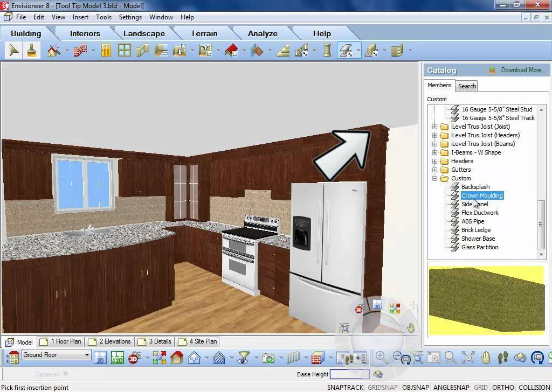The height and width of the screenshot is (392, 552).
Task: Select the yellow Doors tool
Action: (106, 50)
